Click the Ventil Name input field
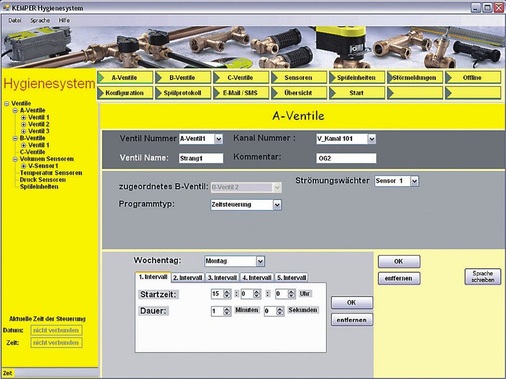Screen dimensions: 506x379 (201, 158)
